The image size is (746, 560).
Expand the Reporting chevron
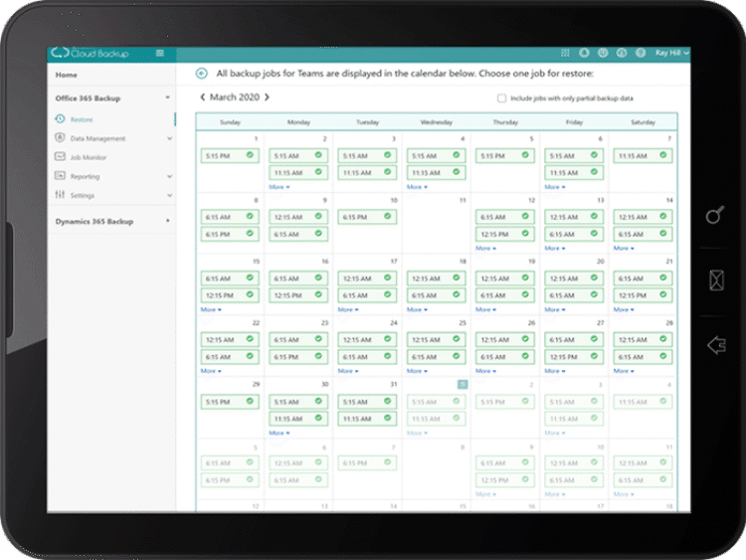pyautogui.click(x=169, y=176)
